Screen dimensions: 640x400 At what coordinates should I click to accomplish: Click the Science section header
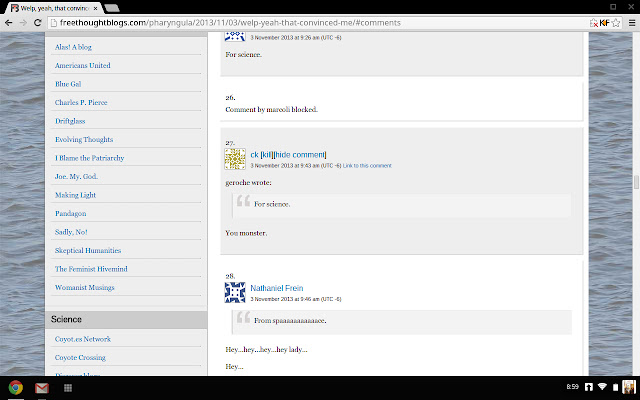point(126,320)
